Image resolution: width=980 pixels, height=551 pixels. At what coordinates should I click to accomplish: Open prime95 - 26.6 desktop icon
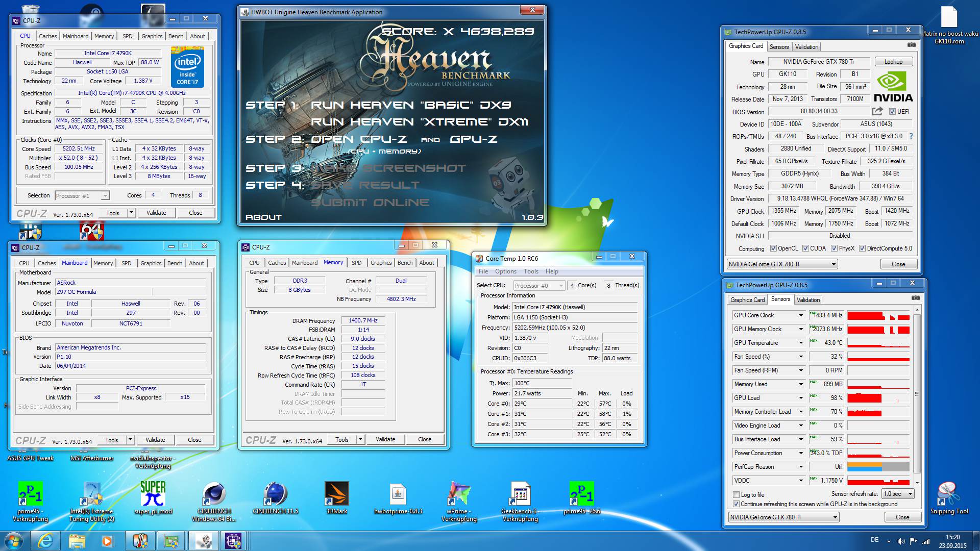(582, 494)
